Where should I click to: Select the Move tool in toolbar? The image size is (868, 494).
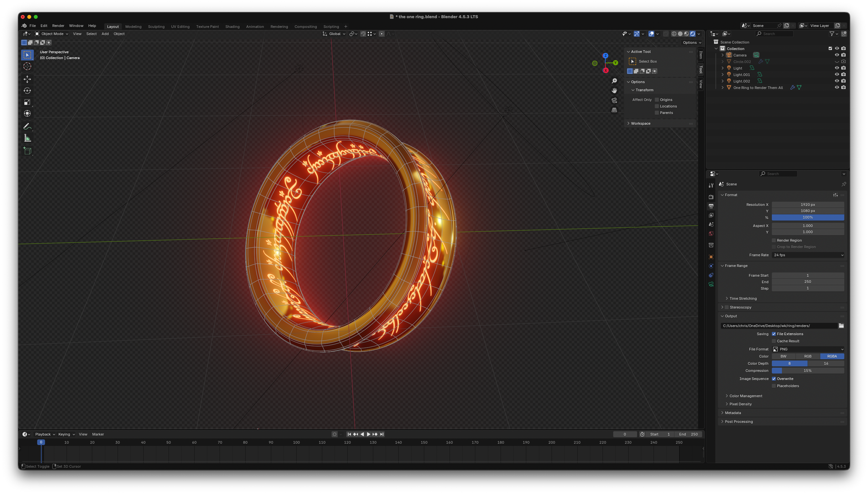tap(27, 79)
